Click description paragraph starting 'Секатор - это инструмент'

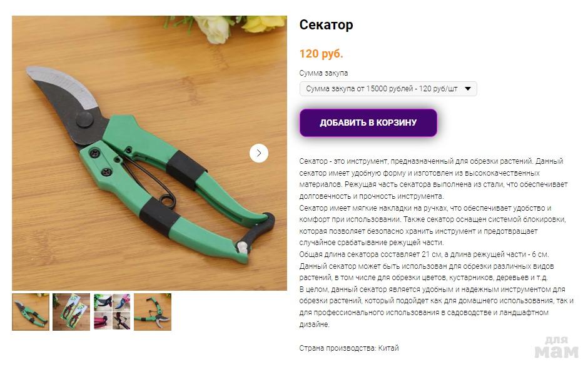(433, 178)
